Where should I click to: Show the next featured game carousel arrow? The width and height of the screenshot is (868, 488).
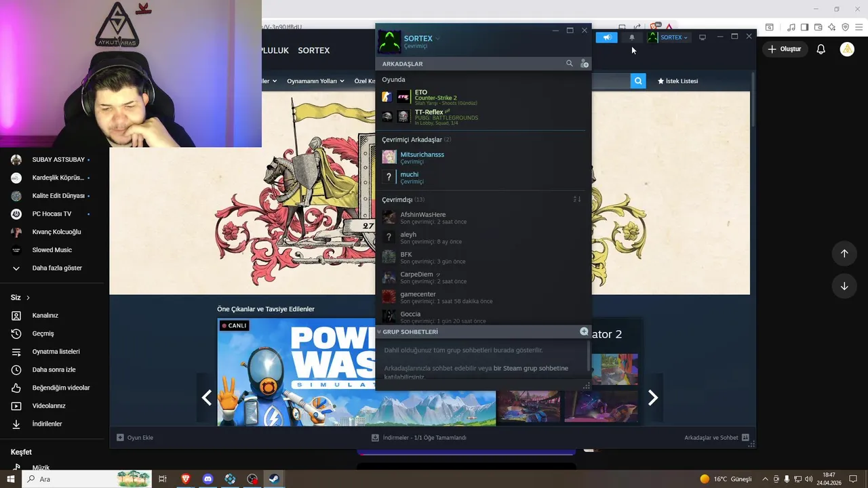click(x=653, y=398)
